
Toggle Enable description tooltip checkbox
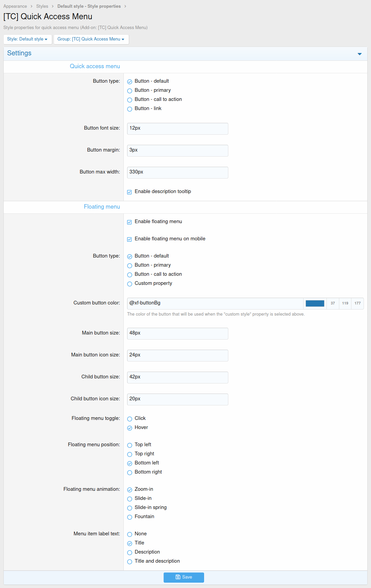[x=130, y=192]
